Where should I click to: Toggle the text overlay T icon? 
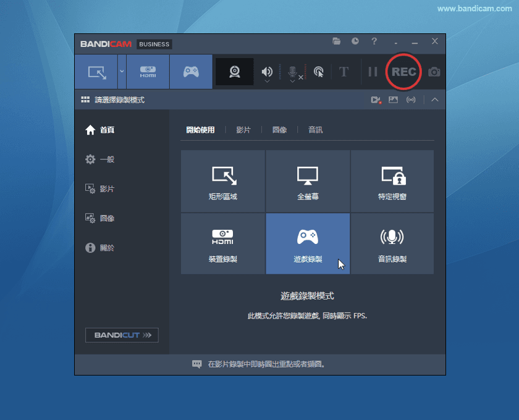344,72
